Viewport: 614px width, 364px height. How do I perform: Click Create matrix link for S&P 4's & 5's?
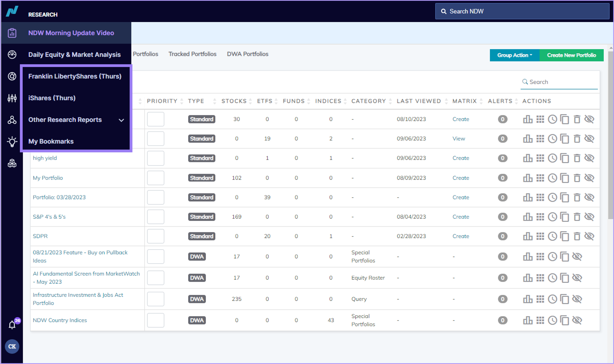tap(461, 217)
